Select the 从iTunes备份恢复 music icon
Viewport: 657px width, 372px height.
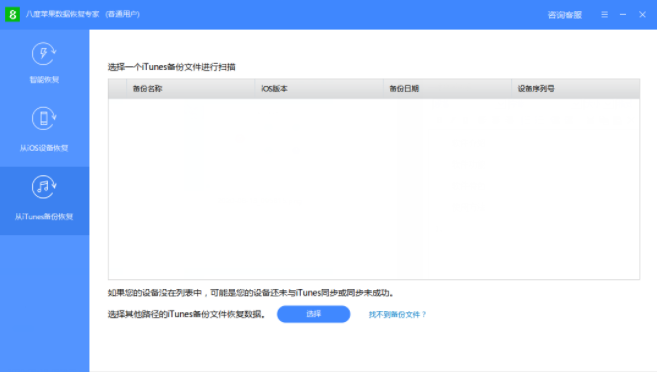coord(44,187)
